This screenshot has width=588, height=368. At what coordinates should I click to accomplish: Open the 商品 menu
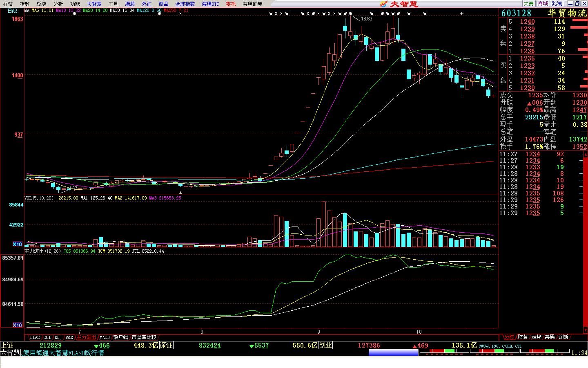(x=163, y=4)
